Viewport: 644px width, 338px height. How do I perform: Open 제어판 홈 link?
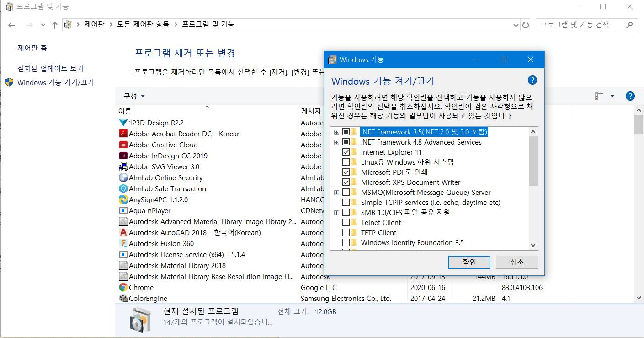[x=32, y=48]
